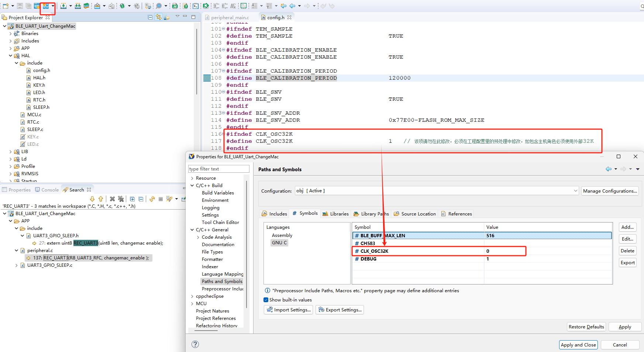
Task: Click the New file toolbar icon
Action: [x=6, y=6]
